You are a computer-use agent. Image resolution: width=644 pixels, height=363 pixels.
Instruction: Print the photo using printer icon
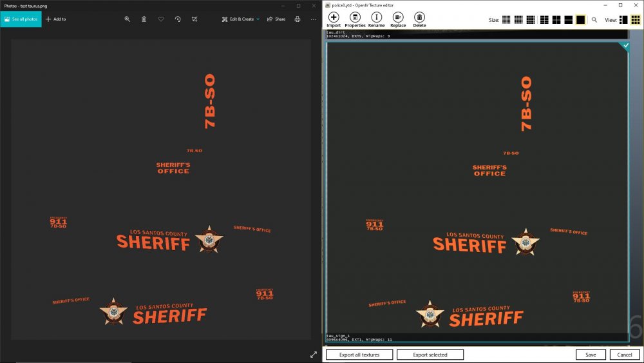[298, 19]
